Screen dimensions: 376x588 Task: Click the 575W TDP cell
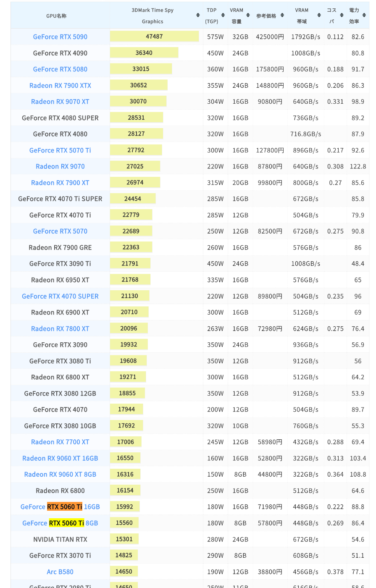tap(216, 37)
